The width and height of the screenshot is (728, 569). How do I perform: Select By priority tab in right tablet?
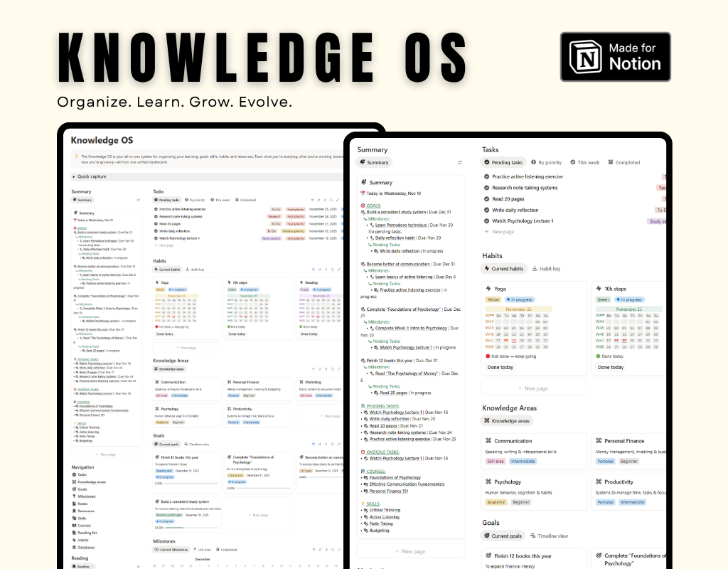pyautogui.click(x=547, y=163)
